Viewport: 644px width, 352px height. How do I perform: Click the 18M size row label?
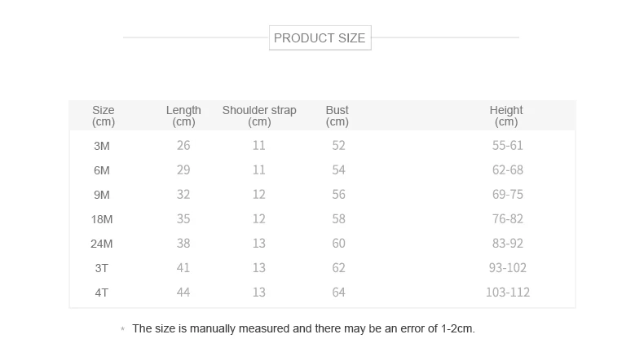(x=102, y=219)
